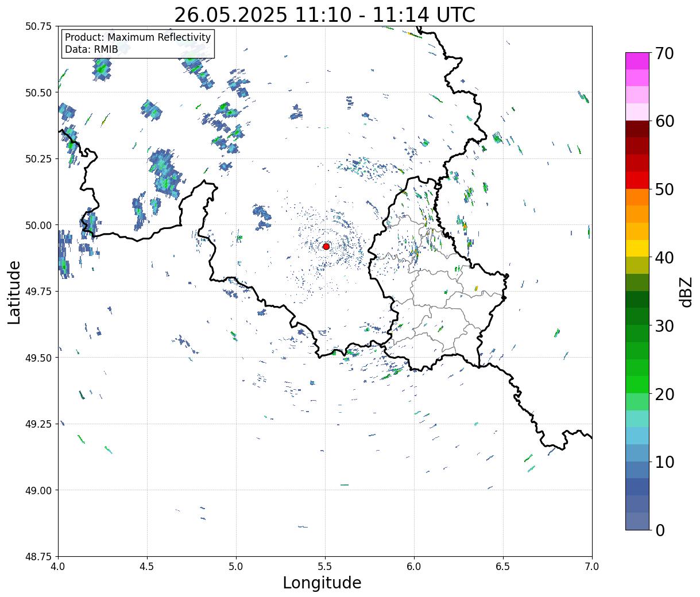The height and width of the screenshot is (597, 700).
Task: Click longitude tick label 5.0
Action: tap(236, 567)
